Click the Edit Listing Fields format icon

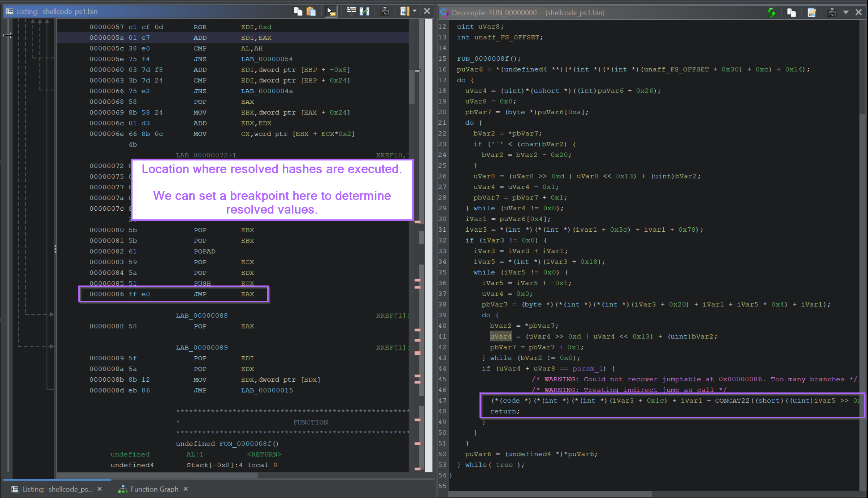coord(405,11)
